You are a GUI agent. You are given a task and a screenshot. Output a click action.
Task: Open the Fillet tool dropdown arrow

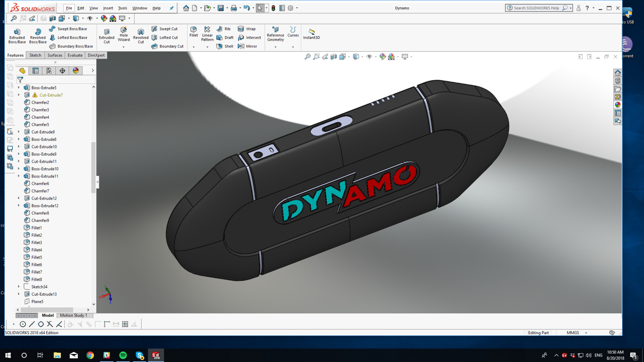194,47
